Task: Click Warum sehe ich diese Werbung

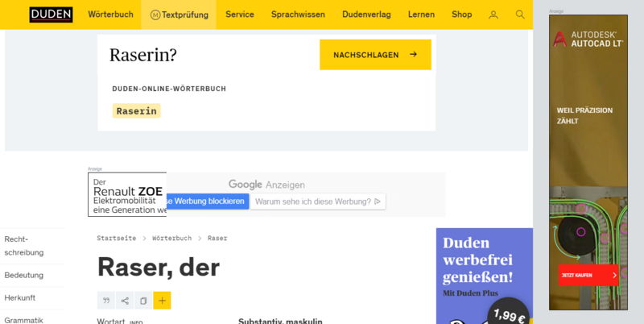Action: click(x=318, y=201)
